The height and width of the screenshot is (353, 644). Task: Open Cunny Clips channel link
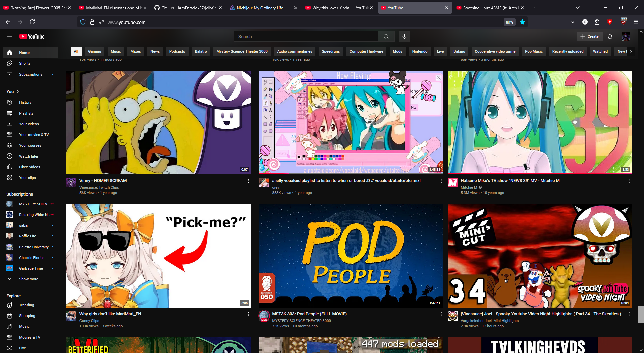pyautogui.click(x=89, y=321)
